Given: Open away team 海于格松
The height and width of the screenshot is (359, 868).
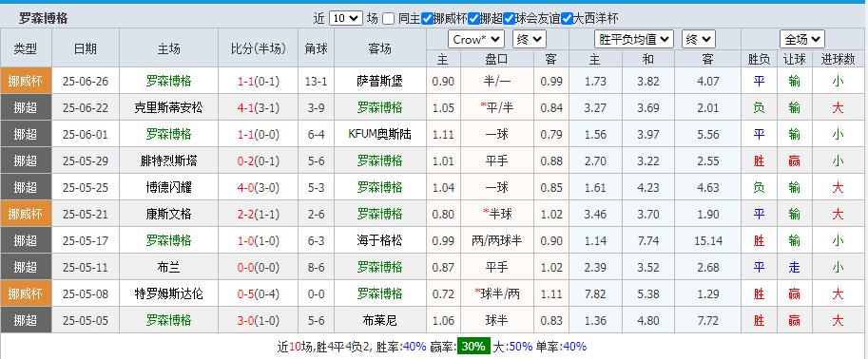Looking at the screenshot, I should coord(379,240).
